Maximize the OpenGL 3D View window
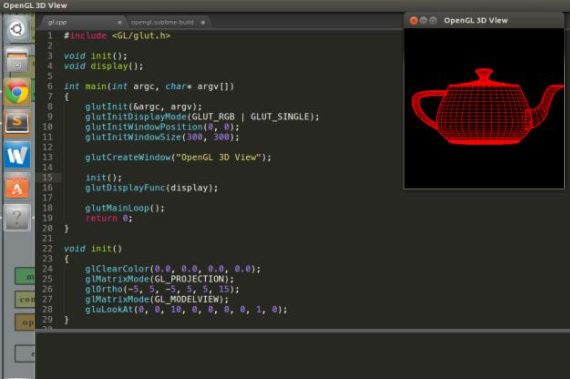Viewport: 570px width, 379px height. coord(433,21)
